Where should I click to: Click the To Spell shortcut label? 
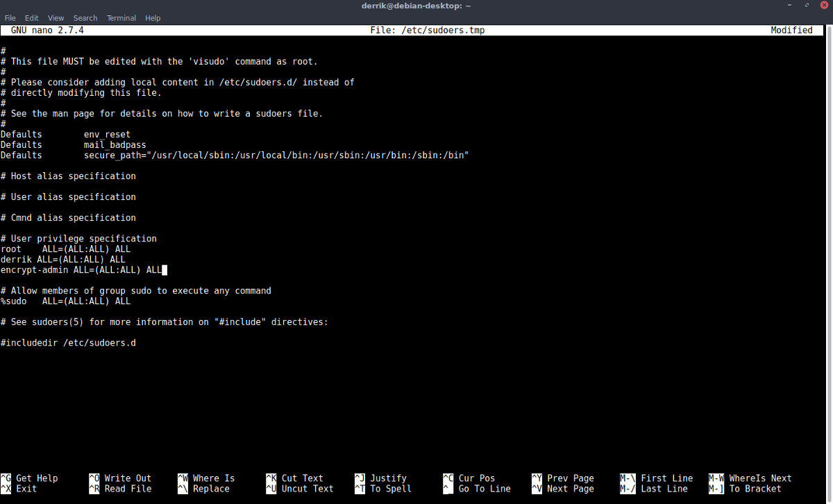[391, 489]
